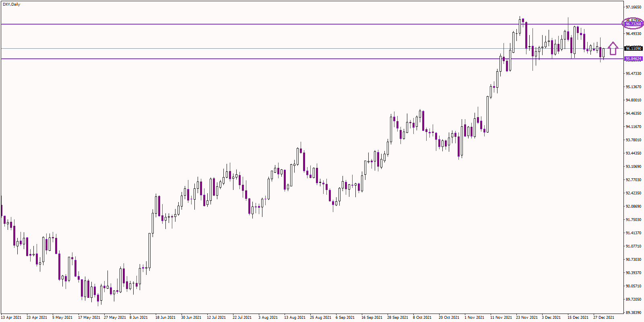Image resolution: width=644 pixels, height=322 pixels.
Task: Click the 93.78010 price axis label
Action: [x=634, y=140]
